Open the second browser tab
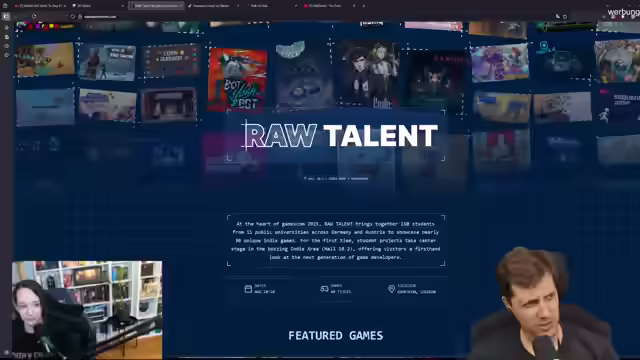The height and width of the screenshot is (360, 640). coord(97,6)
